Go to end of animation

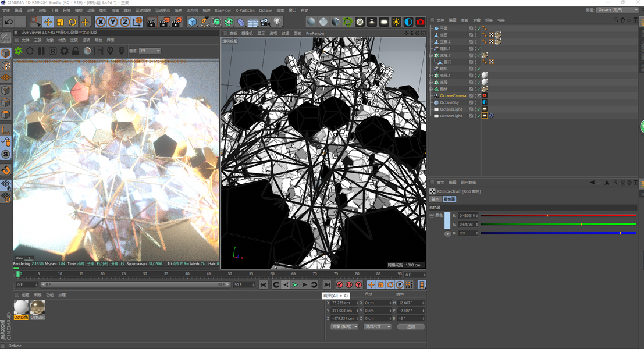click(326, 284)
